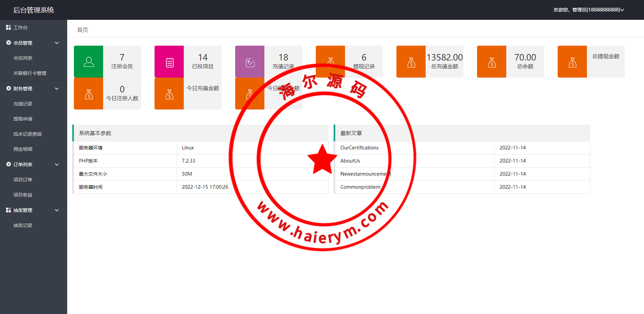Click the 后台管理系统 header title

coord(34,10)
